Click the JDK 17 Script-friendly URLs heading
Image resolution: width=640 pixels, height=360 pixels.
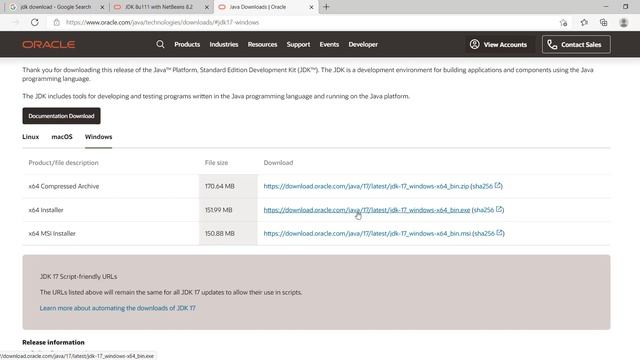click(x=78, y=276)
